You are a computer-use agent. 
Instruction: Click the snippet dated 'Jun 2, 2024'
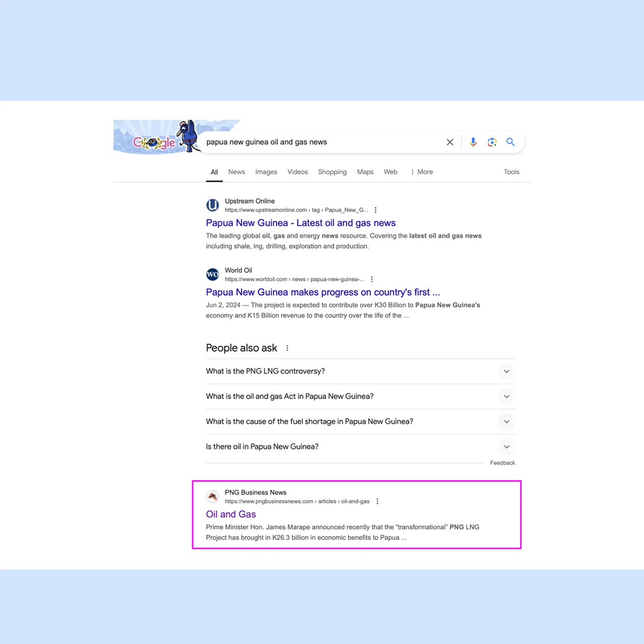point(343,310)
